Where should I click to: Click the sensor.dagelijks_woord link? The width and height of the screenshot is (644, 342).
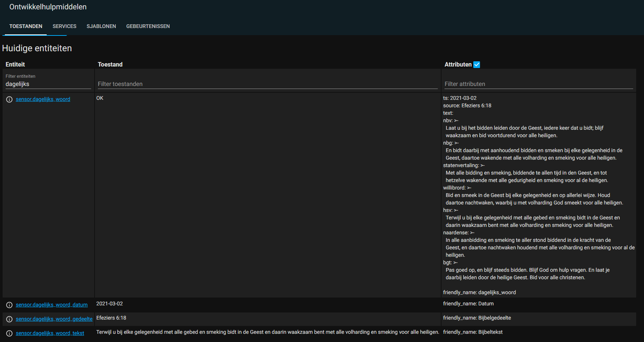tap(43, 99)
